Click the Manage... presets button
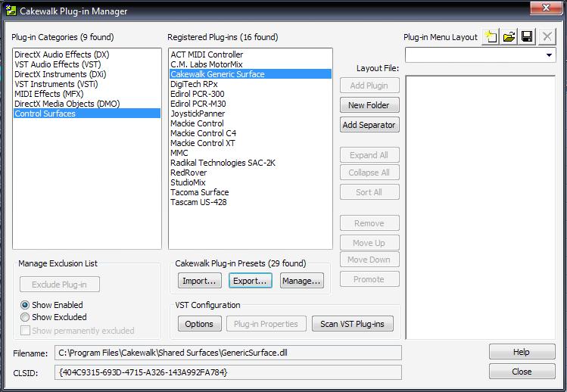This screenshot has height=392, width=567. [301, 281]
